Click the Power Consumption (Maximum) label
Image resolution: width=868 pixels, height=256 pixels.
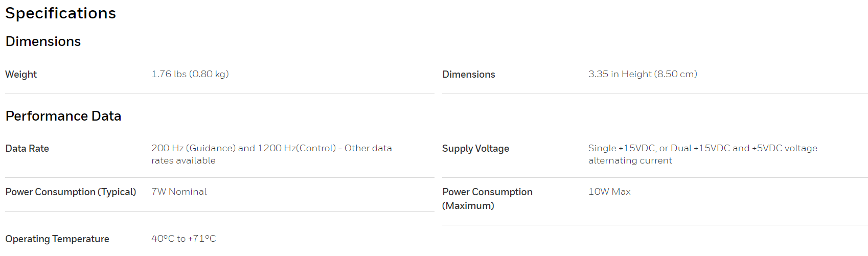tap(487, 199)
